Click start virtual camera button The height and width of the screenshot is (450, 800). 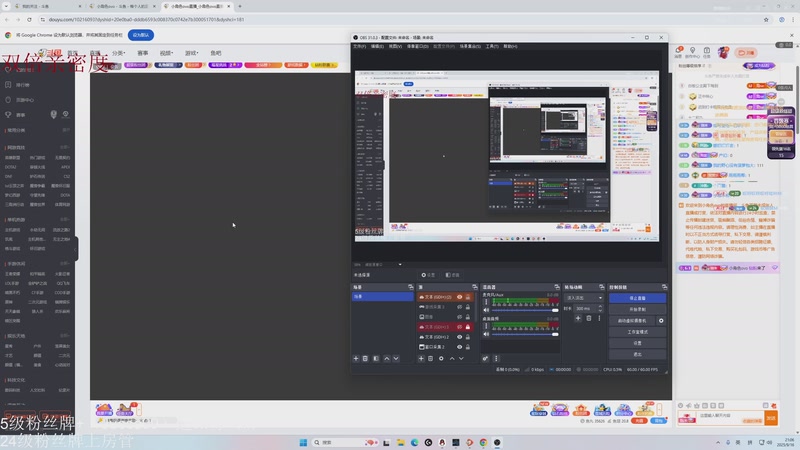coord(632,321)
